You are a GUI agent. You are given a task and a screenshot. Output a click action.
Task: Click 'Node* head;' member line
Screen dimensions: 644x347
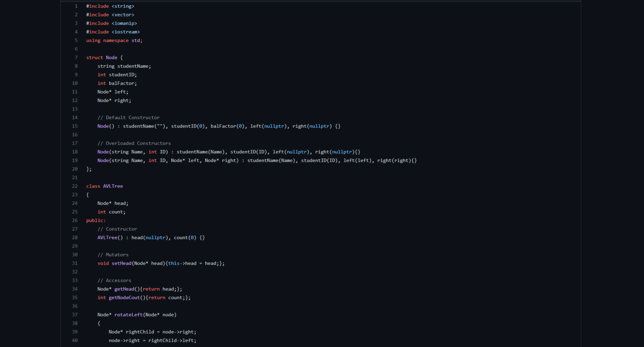coord(113,203)
